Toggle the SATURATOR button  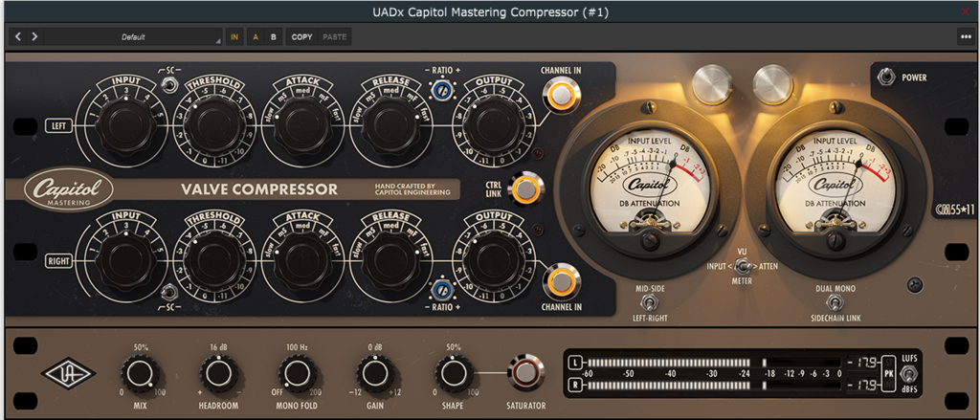[525, 373]
